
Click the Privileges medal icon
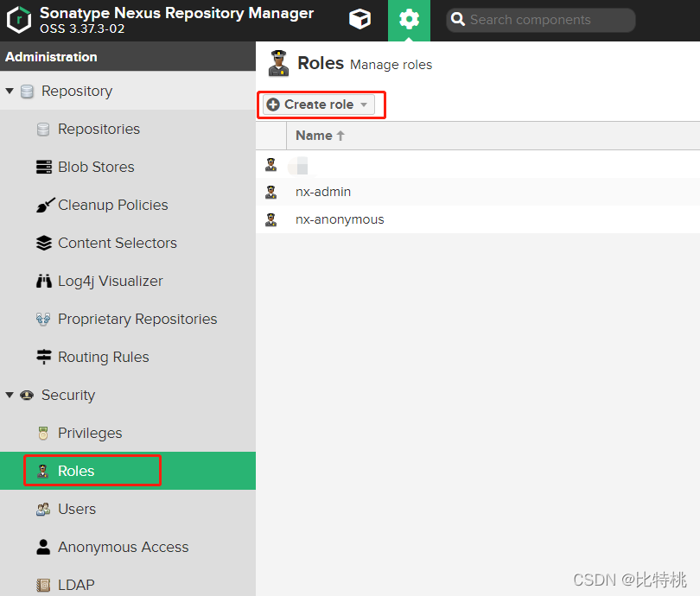click(x=43, y=433)
